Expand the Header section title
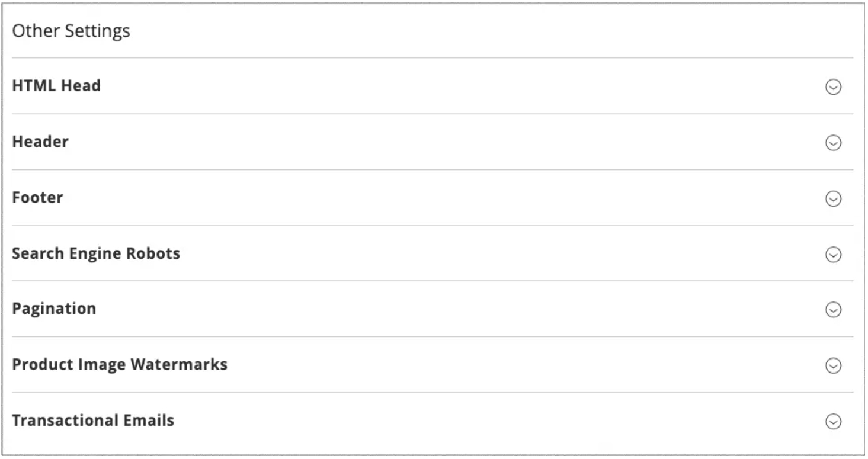Viewport: 868px width, 459px height. [x=40, y=142]
